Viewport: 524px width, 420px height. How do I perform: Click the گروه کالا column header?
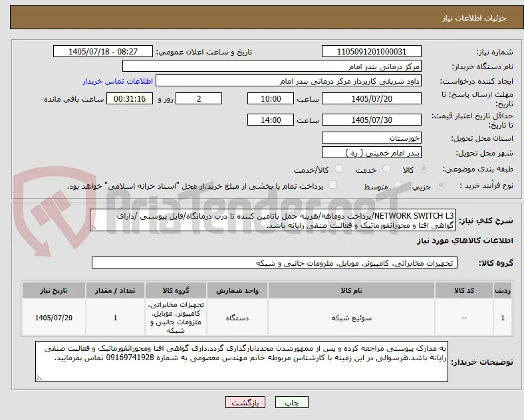point(176,290)
